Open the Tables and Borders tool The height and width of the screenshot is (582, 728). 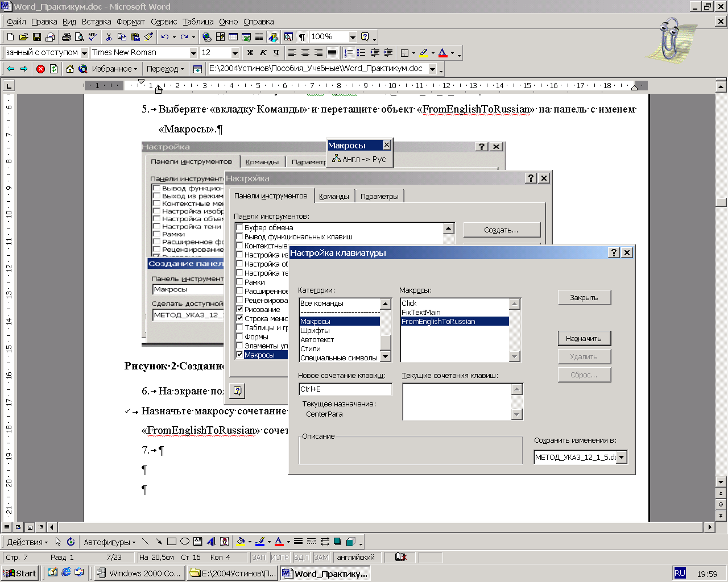click(220, 37)
